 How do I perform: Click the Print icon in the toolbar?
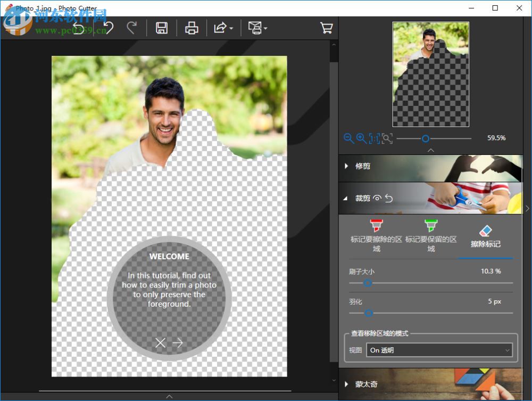click(x=192, y=28)
